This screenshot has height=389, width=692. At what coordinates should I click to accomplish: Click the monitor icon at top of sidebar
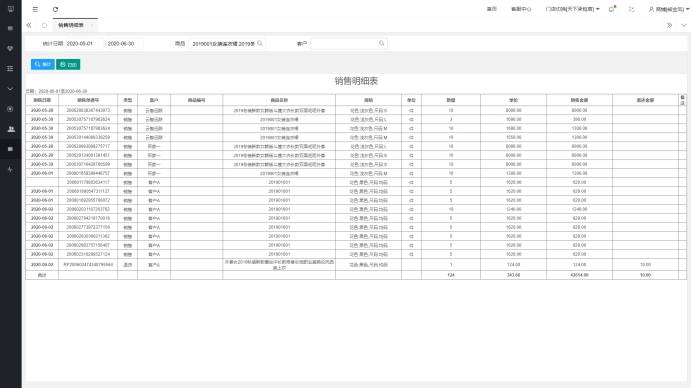point(11,9)
